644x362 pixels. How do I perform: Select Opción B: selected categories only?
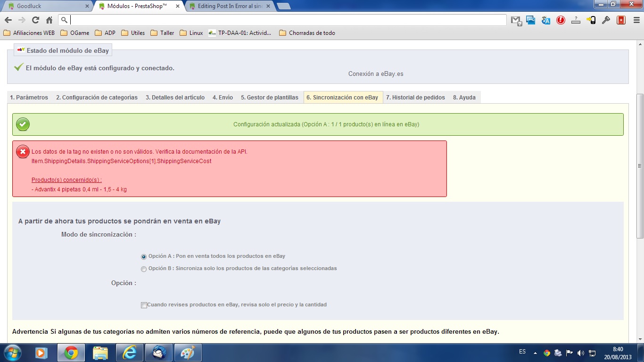144,269
